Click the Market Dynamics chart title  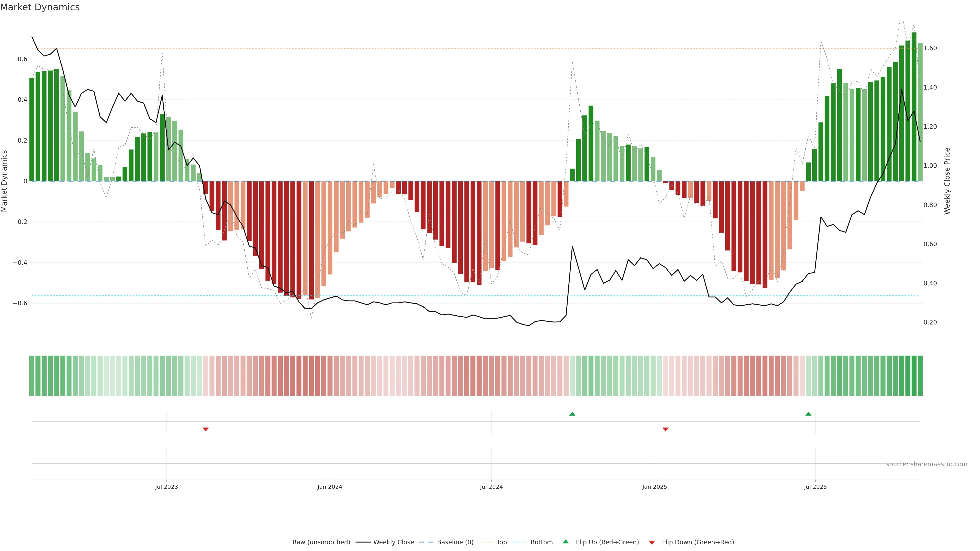(x=40, y=7)
